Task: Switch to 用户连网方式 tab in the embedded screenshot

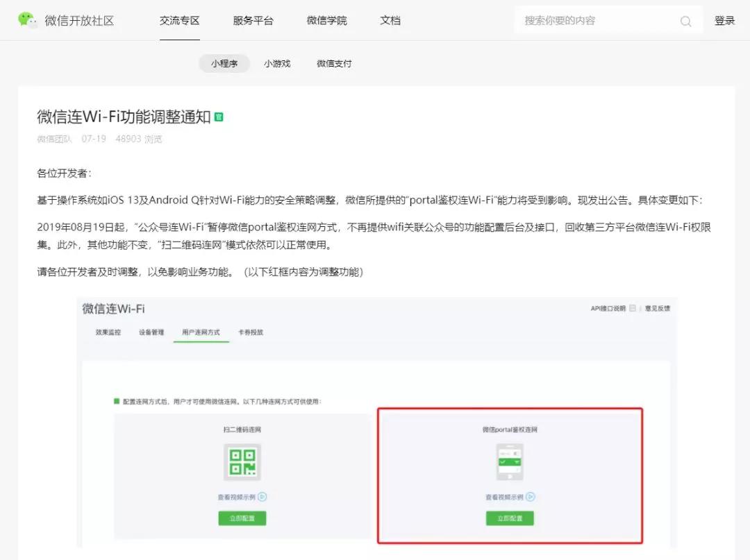Action: click(201, 332)
